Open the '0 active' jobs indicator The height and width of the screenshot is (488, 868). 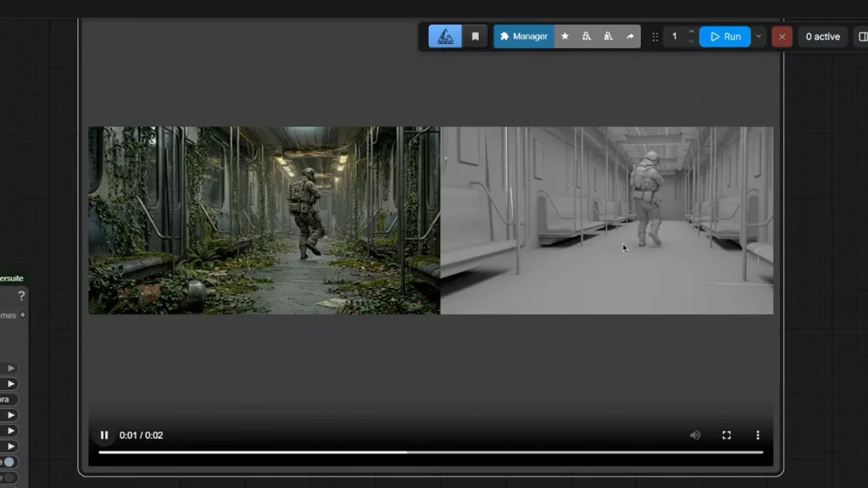(822, 36)
